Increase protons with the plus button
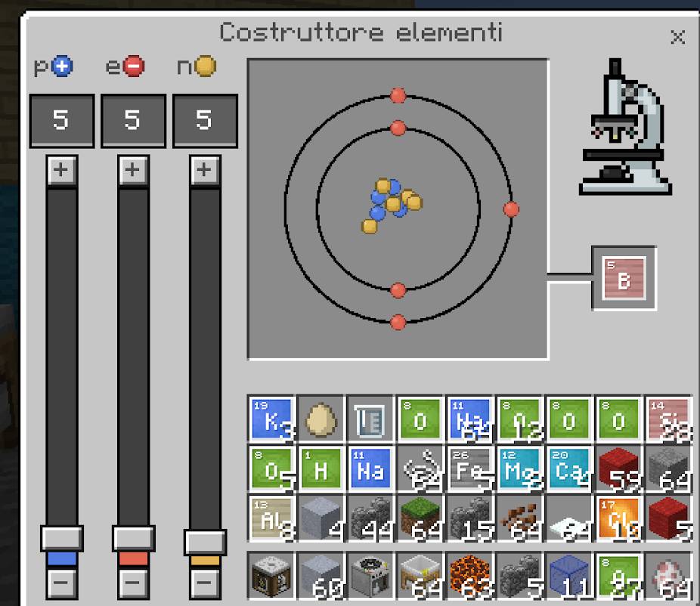The image size is (700, 606). [61, 170]
